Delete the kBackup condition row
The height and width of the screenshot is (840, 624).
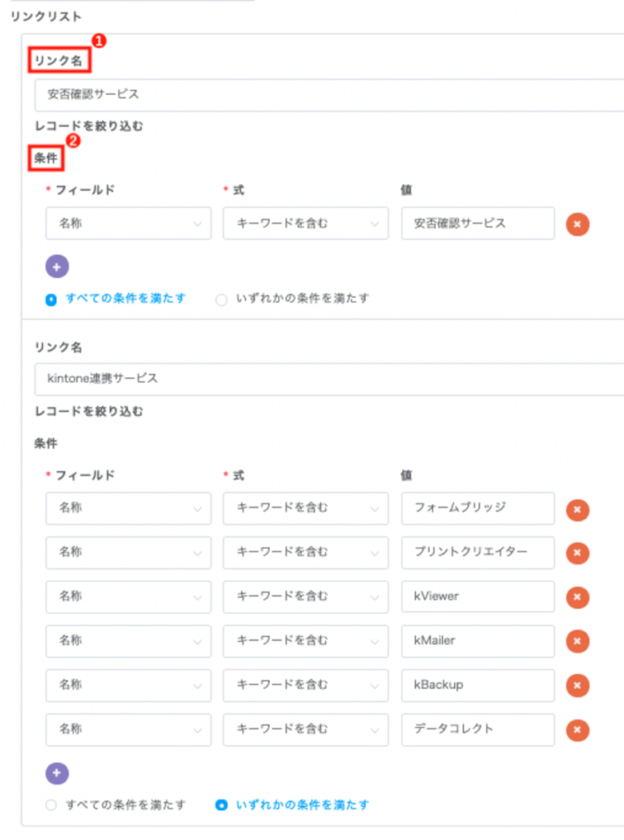tap(578, 686)
